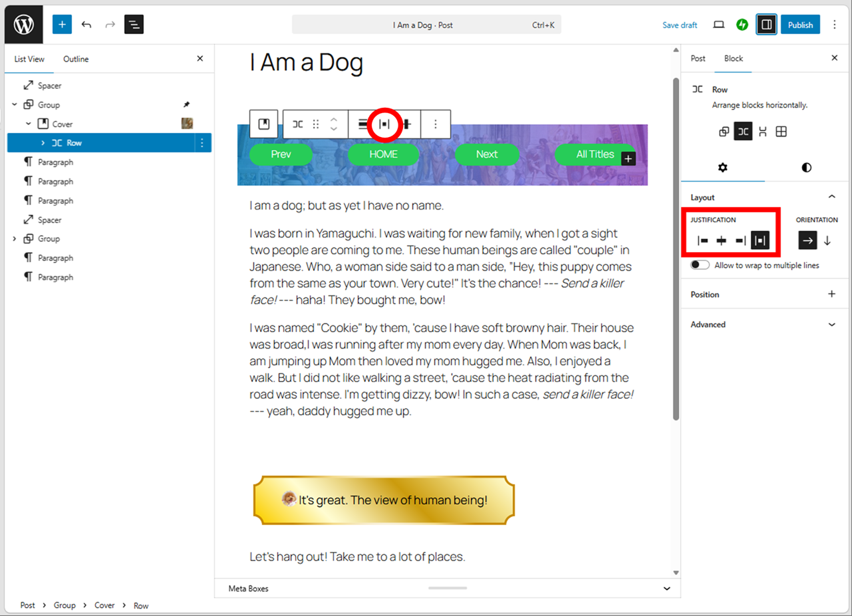The height and width of the screenshot is (616, 852).
Task: Click the Undo arrow in top toolbar
Action: pyautogui.click(x=86, y=25)
